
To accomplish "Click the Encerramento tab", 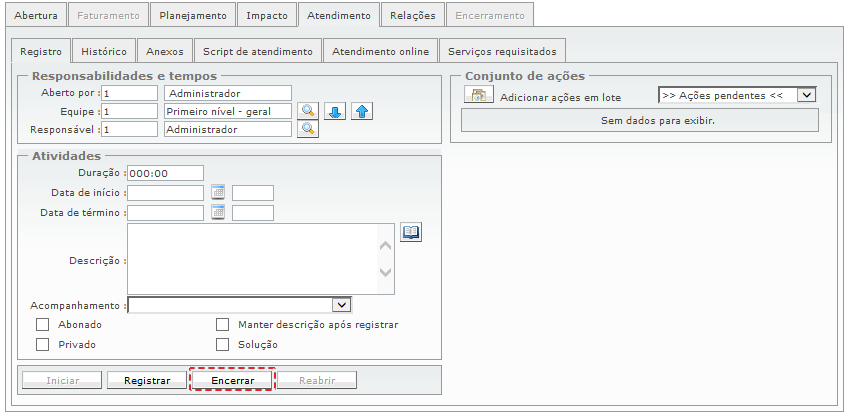I will pos(489,16).
